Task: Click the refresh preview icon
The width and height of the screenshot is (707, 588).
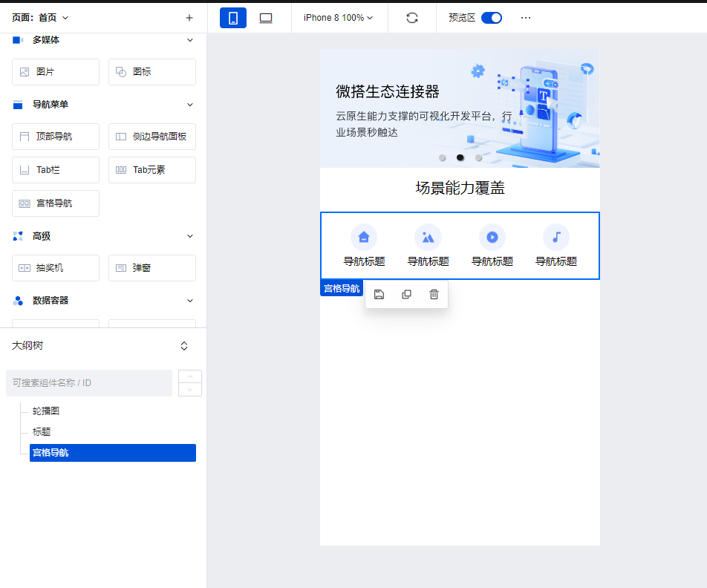Action: pos(412,18)
